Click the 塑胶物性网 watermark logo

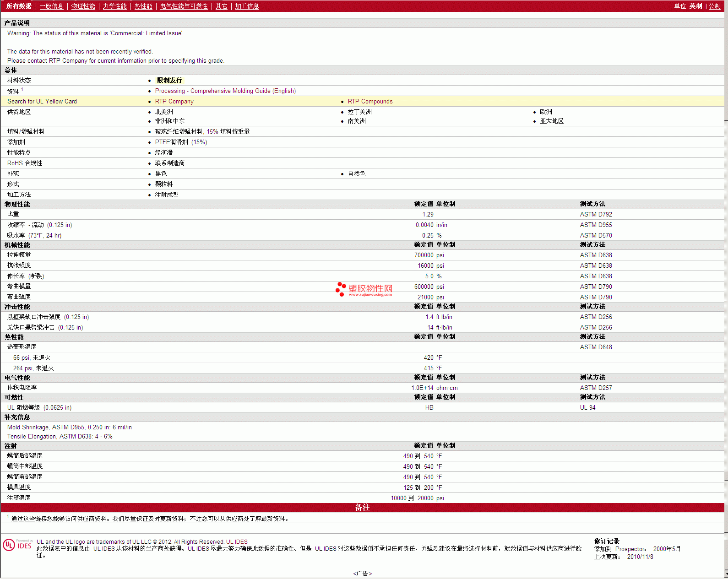coord(364,289)
